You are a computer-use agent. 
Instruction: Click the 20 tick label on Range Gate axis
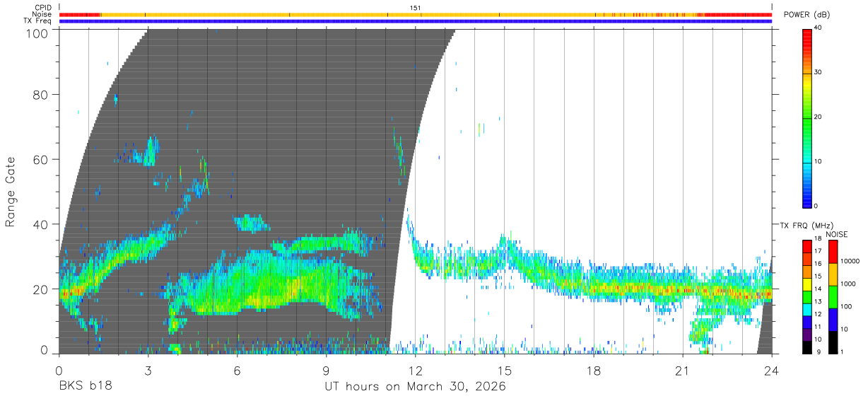40,289
